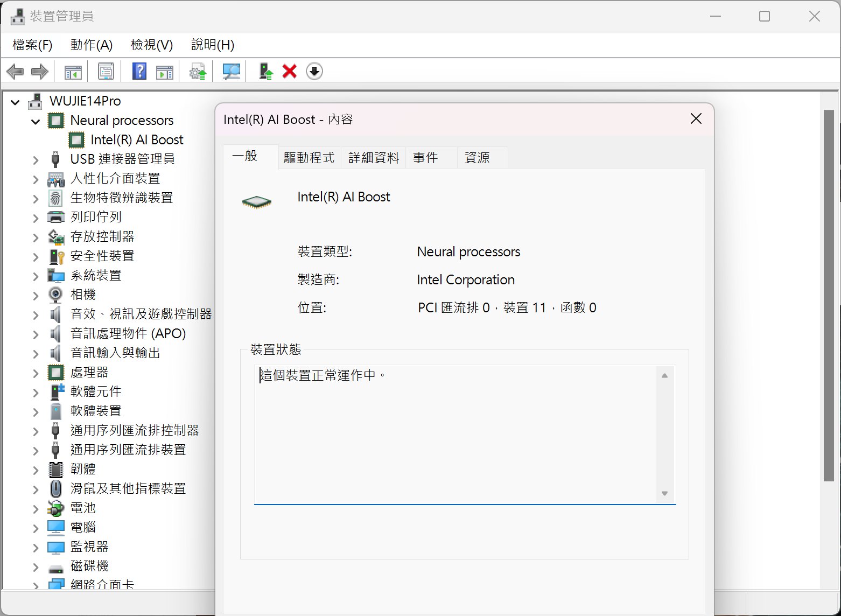Screen dimensions: 841x616
Task: Open the 說明(H) menu
Action: 213,45
